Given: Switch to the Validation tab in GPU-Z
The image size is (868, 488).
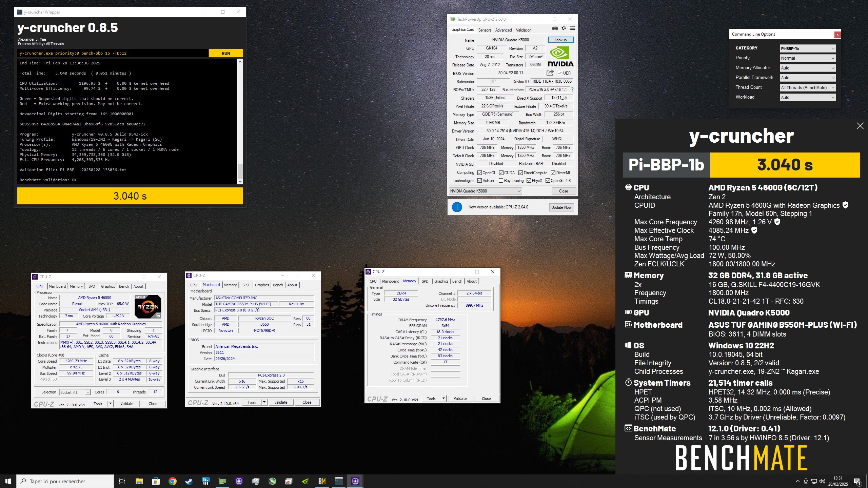Looking at the screenshot, I should point(524,30).
